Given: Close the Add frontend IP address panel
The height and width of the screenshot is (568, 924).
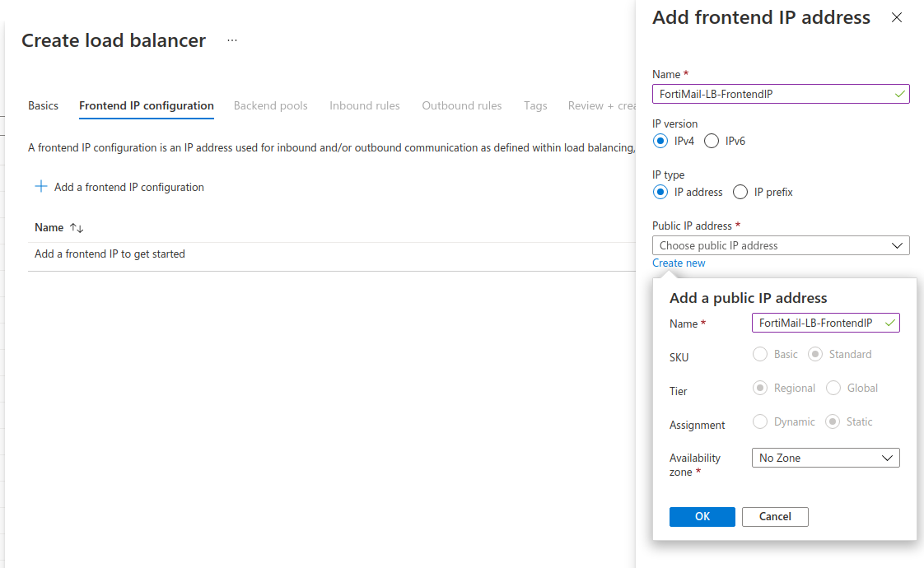Looking at the screenshot, I should click(897, 17).
